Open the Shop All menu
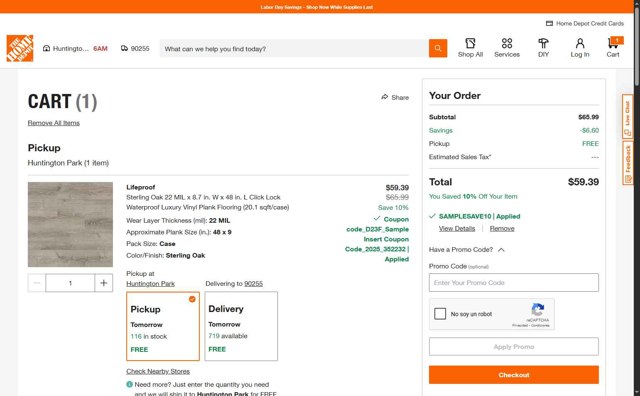The height and width of the screenshot is (396, 640). 470,48
